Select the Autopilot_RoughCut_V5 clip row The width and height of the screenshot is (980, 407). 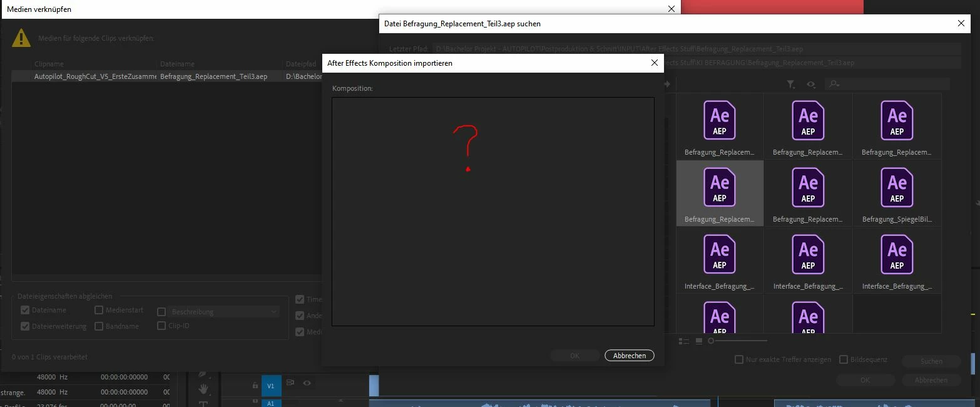click(168, 76)
